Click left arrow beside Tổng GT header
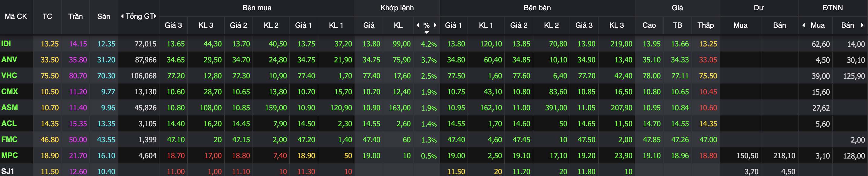 click(122, 16)
